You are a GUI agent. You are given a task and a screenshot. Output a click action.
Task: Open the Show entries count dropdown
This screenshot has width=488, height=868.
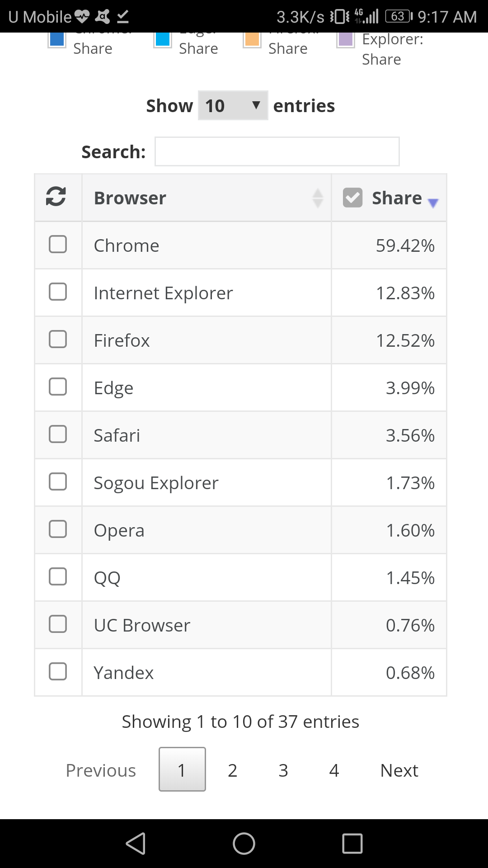point(233,106)
